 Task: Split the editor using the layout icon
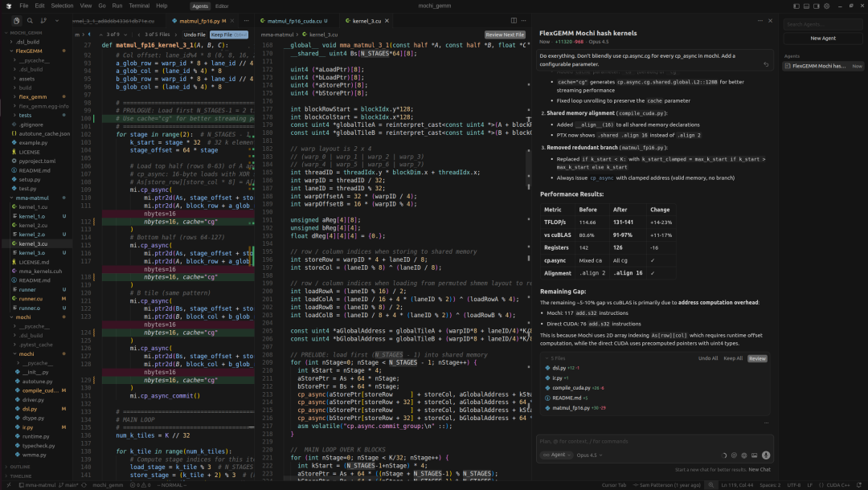pyautogui.click(x=514, y=21)
